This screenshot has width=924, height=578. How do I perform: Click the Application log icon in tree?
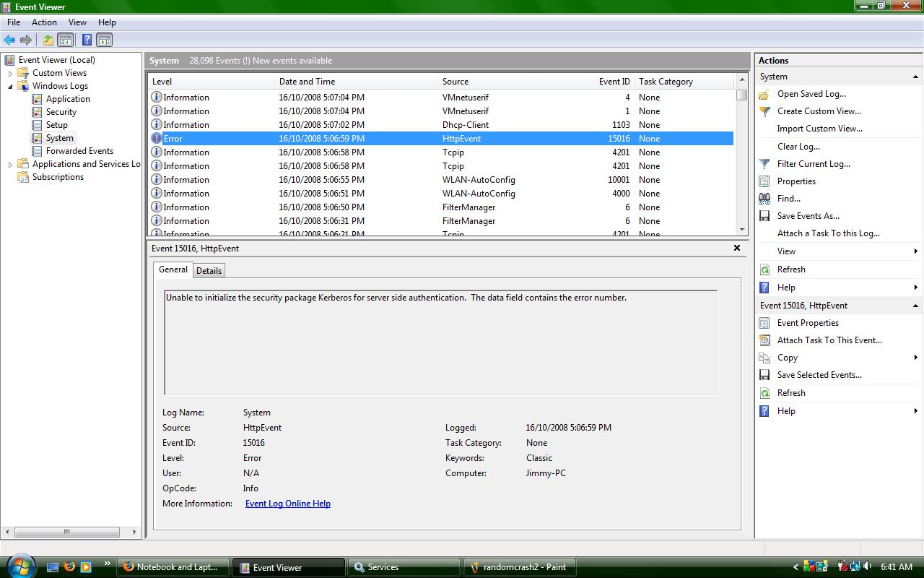click(38, 99)
